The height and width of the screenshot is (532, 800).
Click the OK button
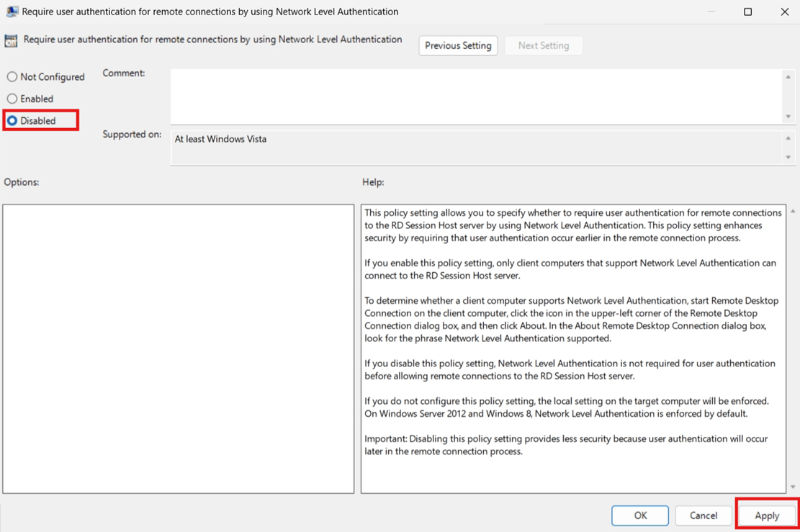coord(639,515)
